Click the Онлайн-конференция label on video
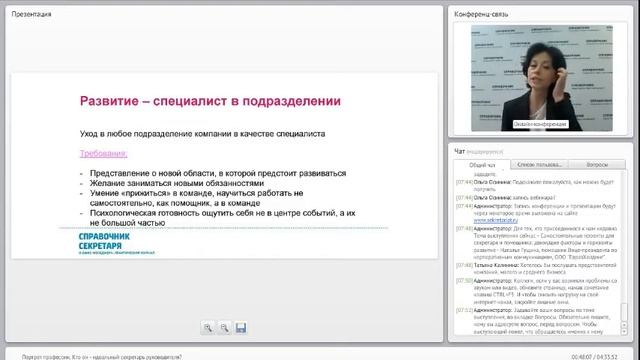The width and height of the screenshot is (640, 360). pos(540,124)
